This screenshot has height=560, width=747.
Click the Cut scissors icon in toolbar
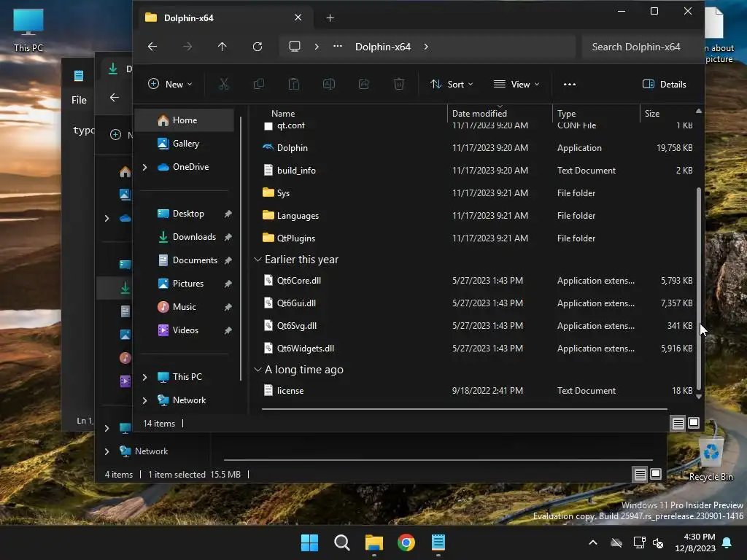(223, 85)
